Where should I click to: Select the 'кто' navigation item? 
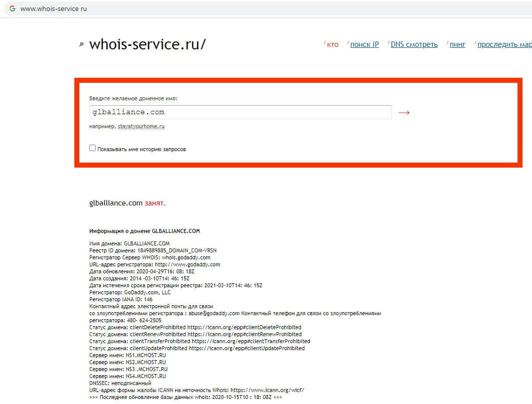(332, 44)
